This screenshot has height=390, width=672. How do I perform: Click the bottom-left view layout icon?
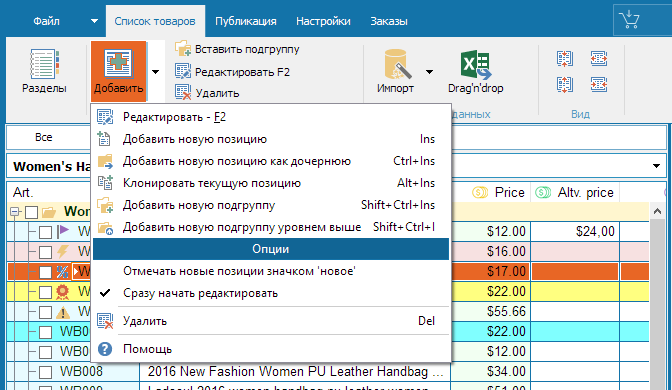(564, 84)
